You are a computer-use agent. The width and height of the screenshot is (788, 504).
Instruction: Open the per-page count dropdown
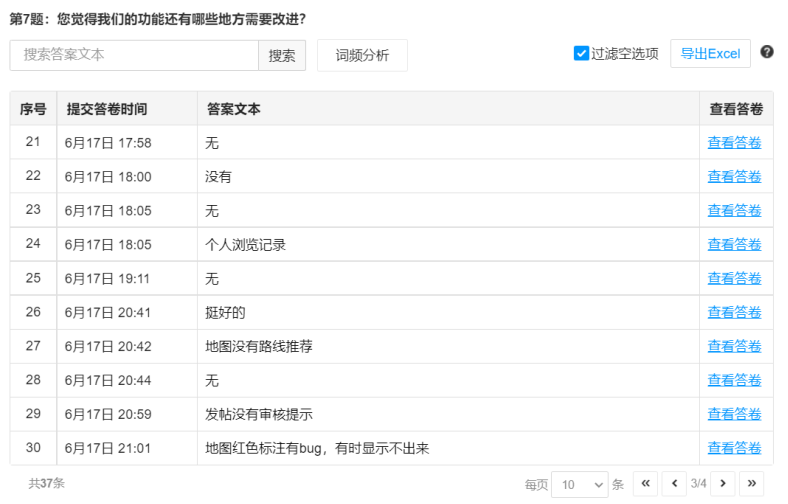(579, 484)
